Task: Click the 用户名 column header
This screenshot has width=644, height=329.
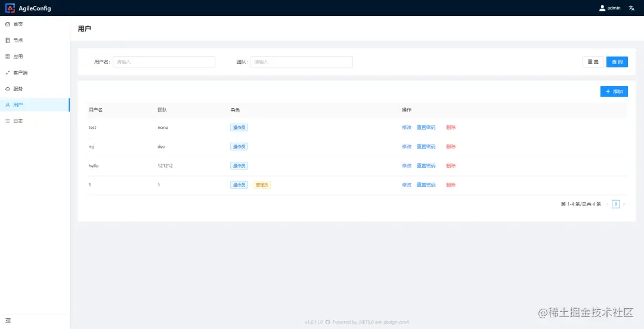Action: pos(95,110)
